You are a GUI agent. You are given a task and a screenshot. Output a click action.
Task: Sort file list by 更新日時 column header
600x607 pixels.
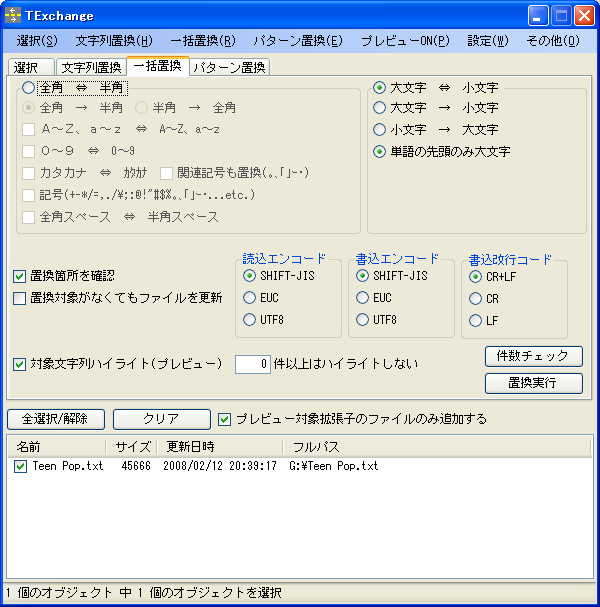pyautogui.click(x=190, y=447)
